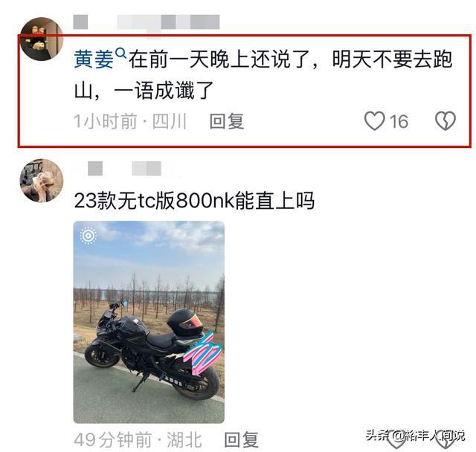Viewport: 476px width, 452px height.
Task: Open the 黄姜 highlighted keyword link
Action: [x=94, y=59]
